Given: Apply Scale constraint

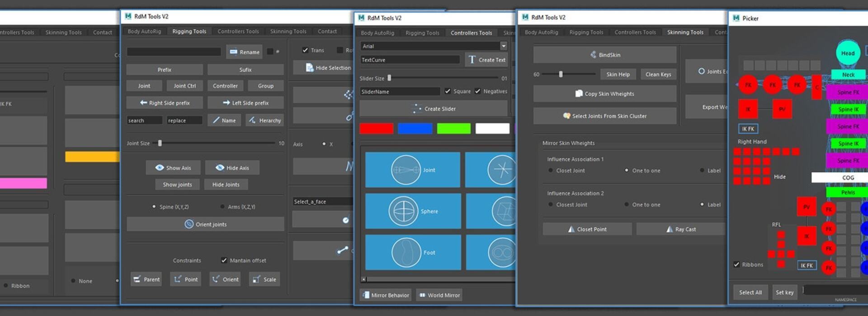Looking at the screenshot, I should click(x=264, y=279).
